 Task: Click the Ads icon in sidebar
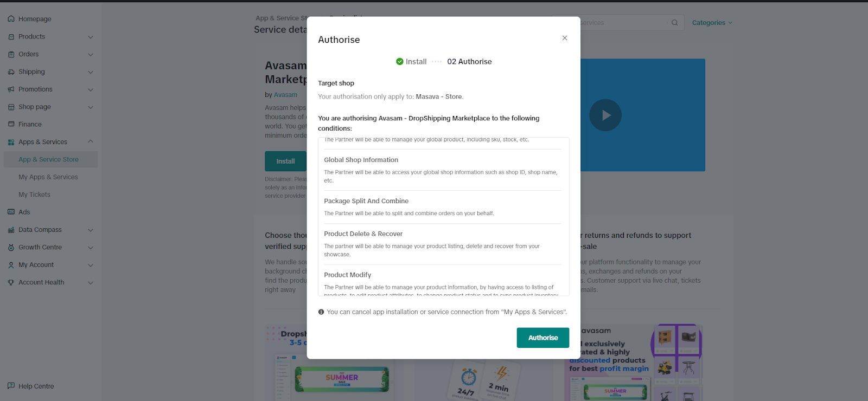tap(11, 212)
